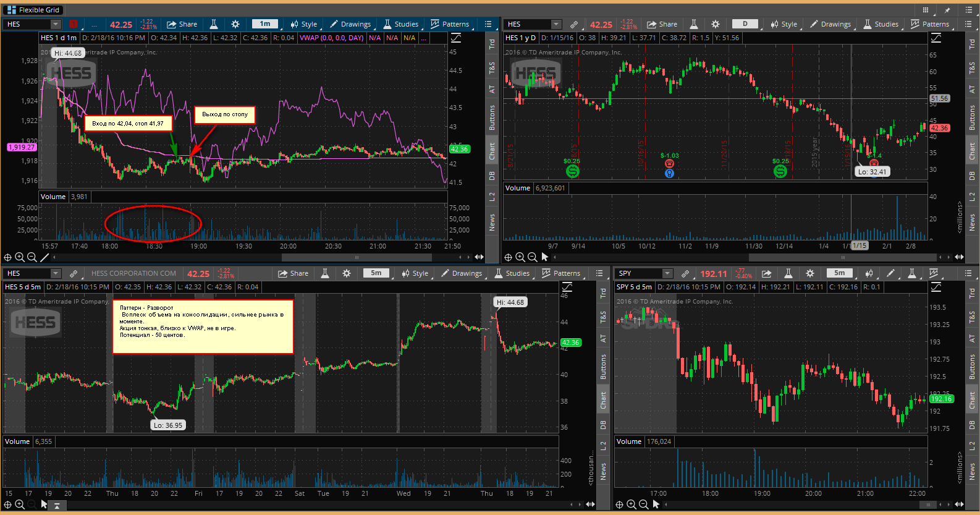
Task: Click the 1/15 date marker on daily chart axis
Action: click(x=860, y=246)
